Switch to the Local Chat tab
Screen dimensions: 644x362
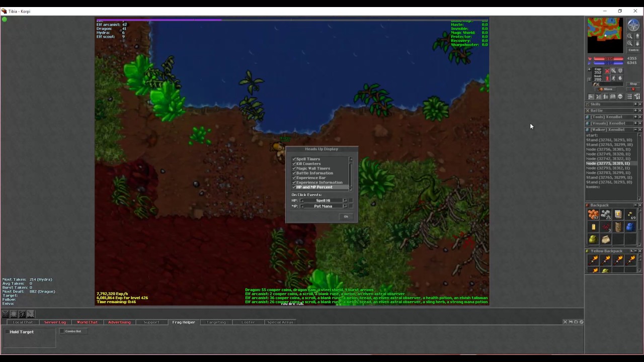[23, 322]
